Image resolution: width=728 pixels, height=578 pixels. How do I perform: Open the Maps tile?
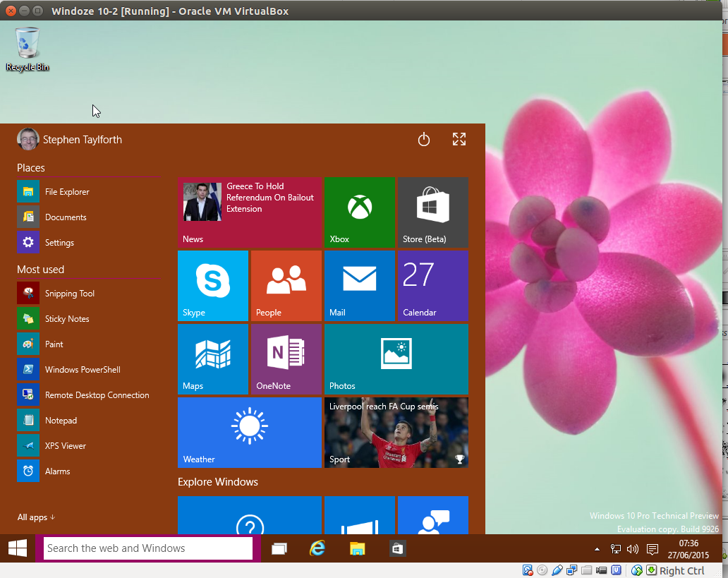212,359
